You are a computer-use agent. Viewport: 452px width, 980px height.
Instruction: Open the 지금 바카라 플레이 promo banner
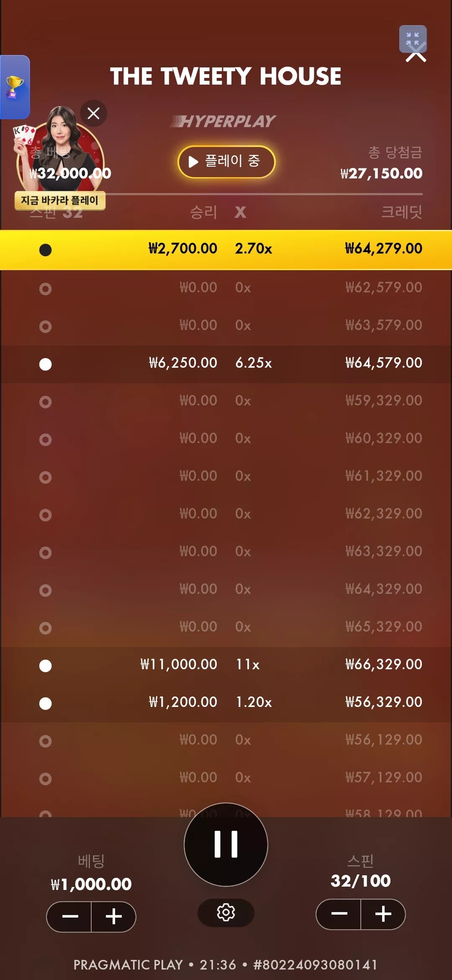click(60, 201)
